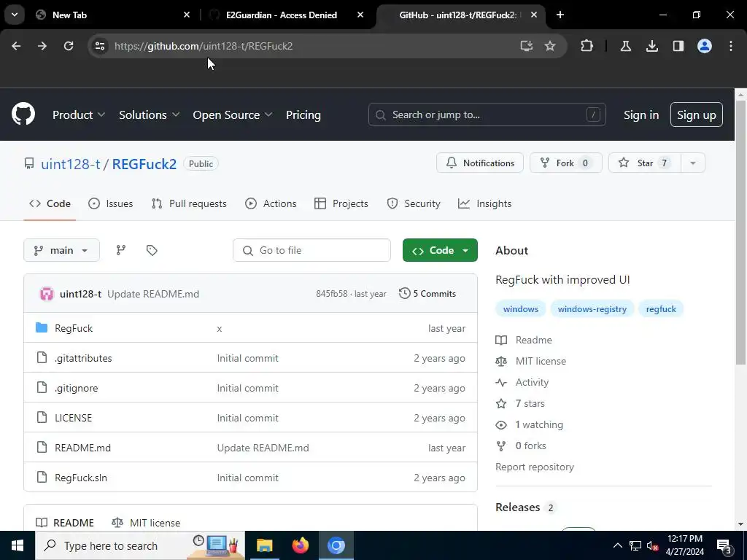Screen dimensions: 747x560
Task: Open the network tray icon
Action: 635,545
